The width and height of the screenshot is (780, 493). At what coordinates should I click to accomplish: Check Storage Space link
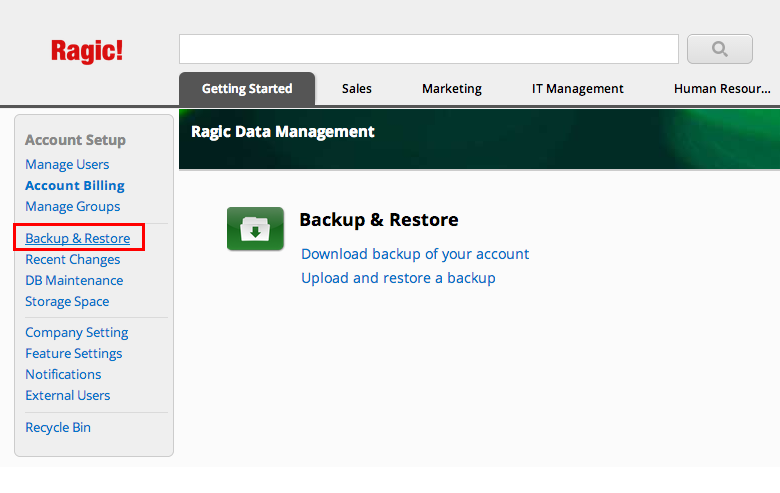click(67, 301)
